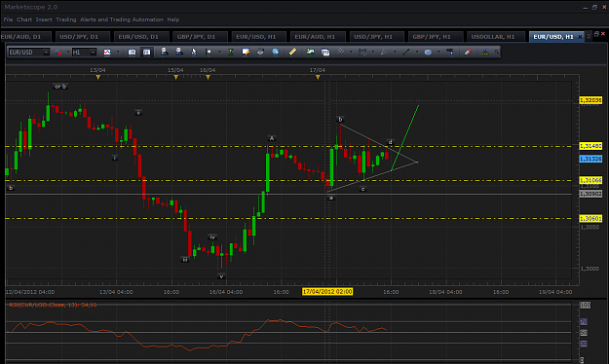Open the Help menu
609x364 pixels.
172,19
